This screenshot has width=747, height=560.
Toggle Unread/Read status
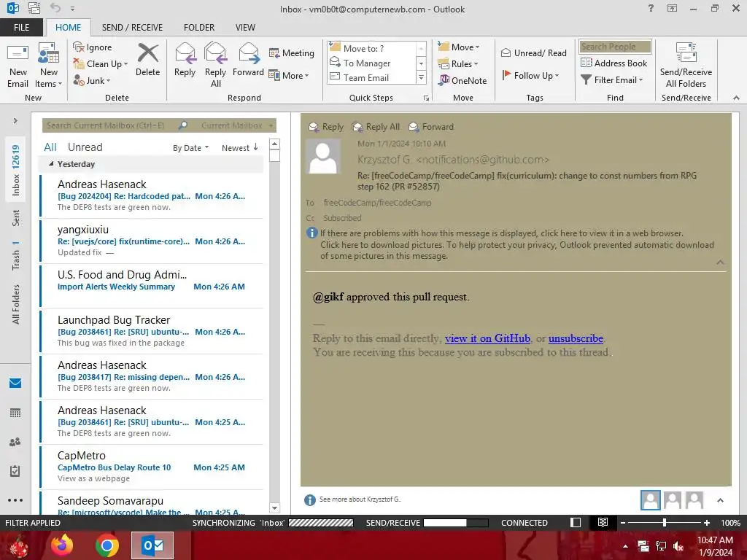(533, 52)
